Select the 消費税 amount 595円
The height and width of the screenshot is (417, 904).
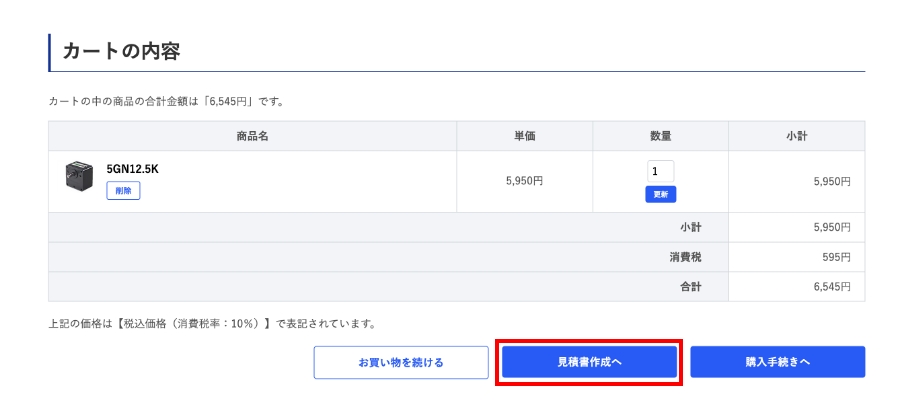837,257
